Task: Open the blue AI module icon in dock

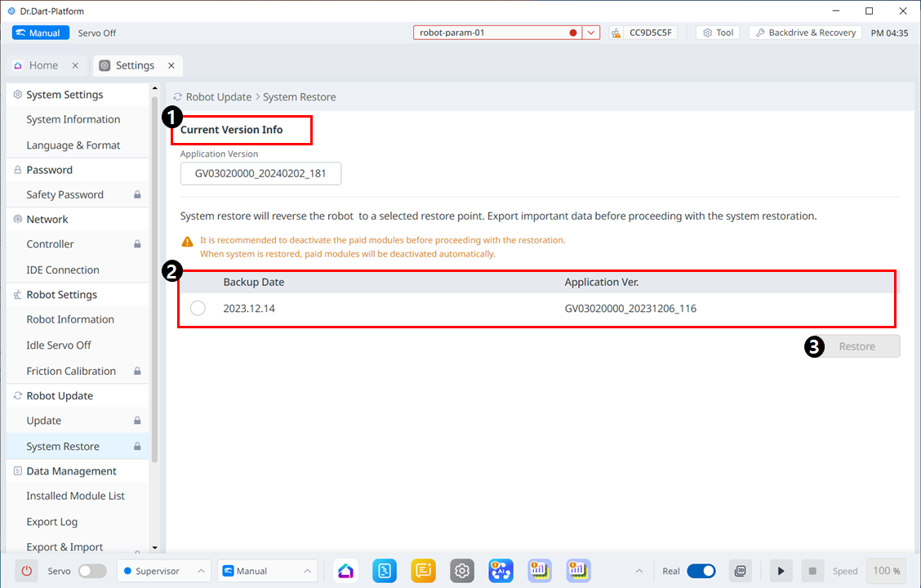Action: point(501,571)
